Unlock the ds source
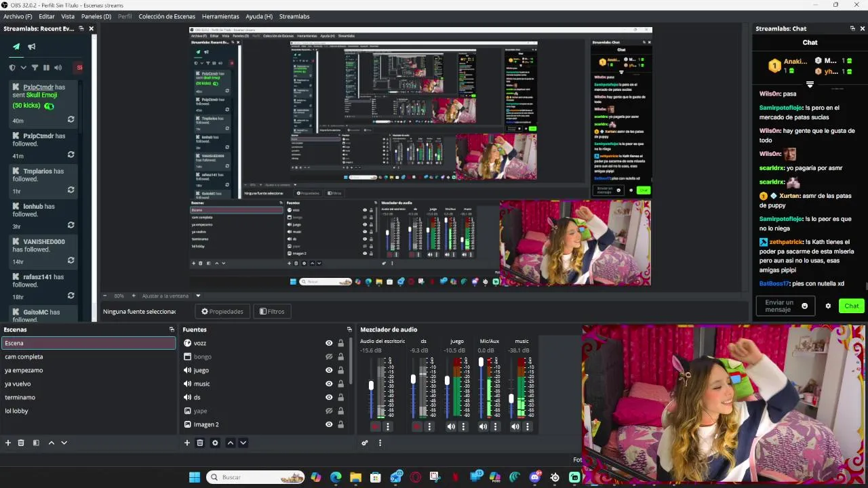The width and height of the screenshot is (868, 488). [340, 397]
